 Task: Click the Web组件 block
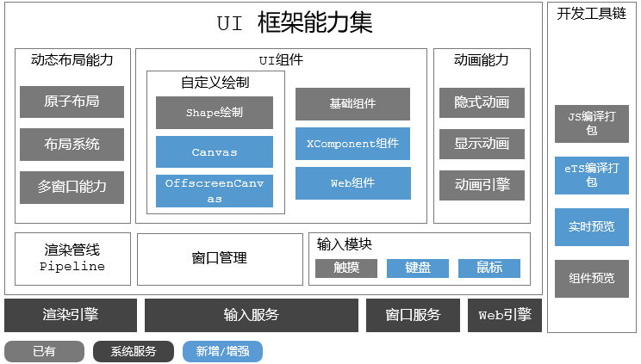352,183
